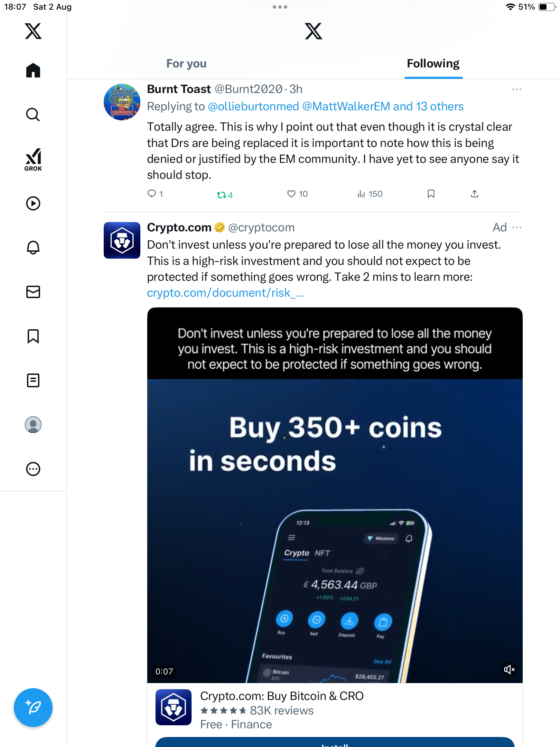Unmute the Crypto.com video ad
The width and height of the screenshot is (560, 747).
[509, 670]
